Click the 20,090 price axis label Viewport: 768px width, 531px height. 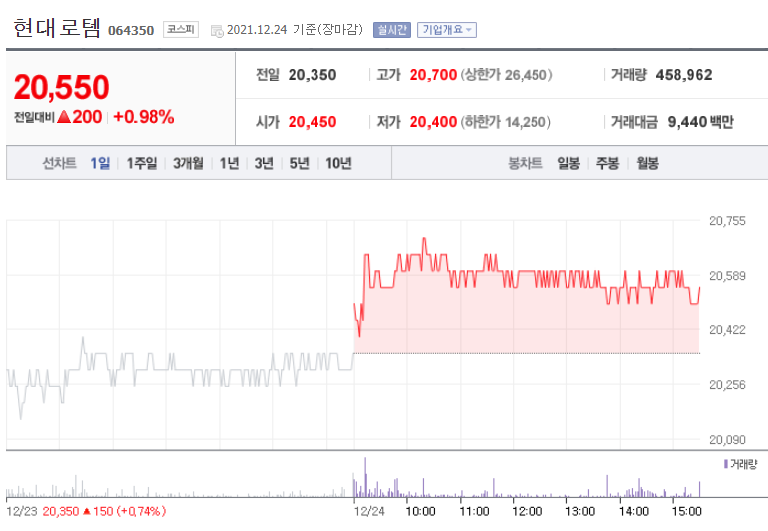727,439
